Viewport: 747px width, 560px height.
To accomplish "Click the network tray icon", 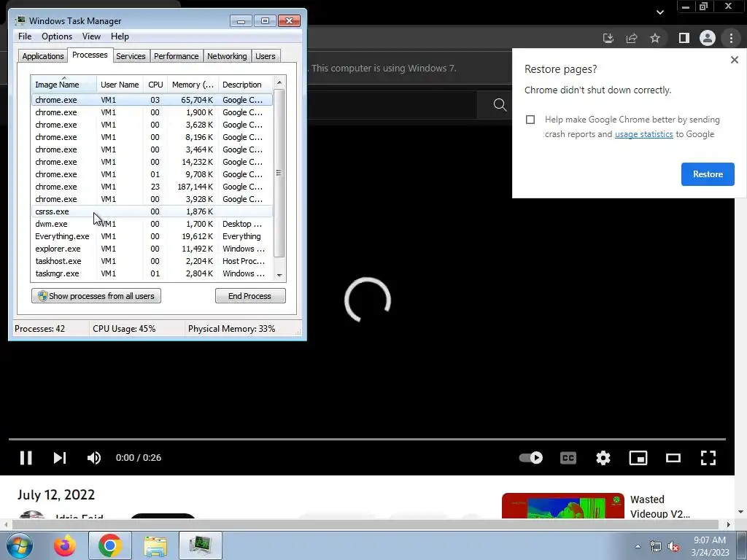I will [x=656, y=546].
